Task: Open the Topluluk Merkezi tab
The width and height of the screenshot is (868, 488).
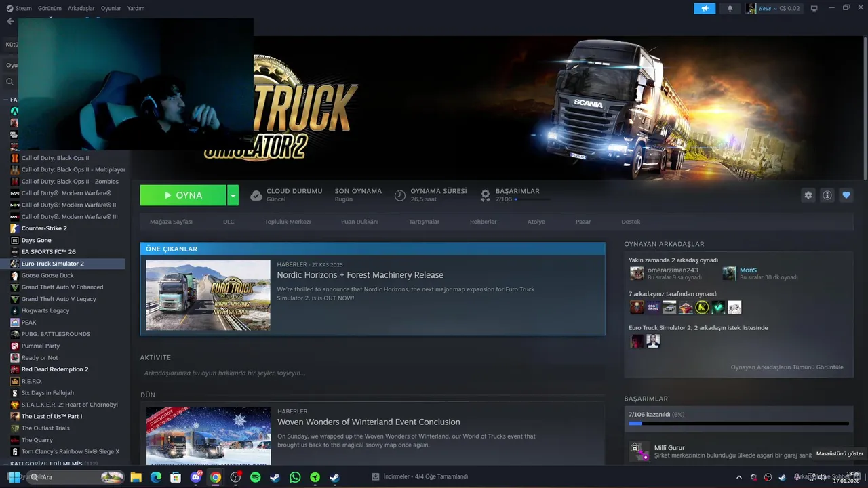Action: (x=288, y=222)
